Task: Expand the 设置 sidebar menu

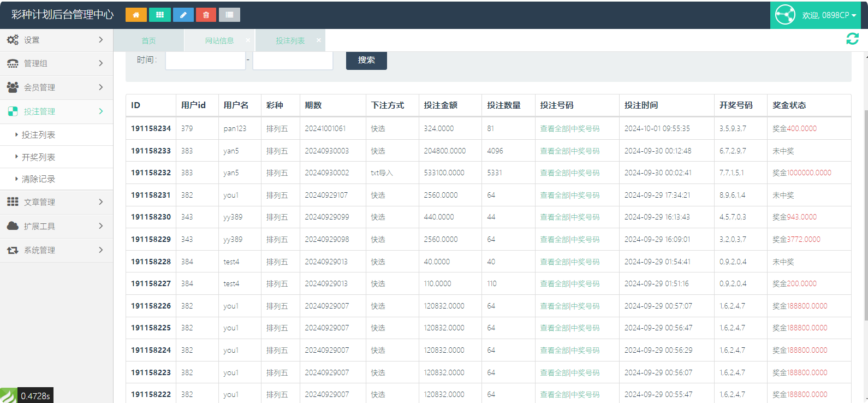Action: pyautogui.click(x=56, y=40)
